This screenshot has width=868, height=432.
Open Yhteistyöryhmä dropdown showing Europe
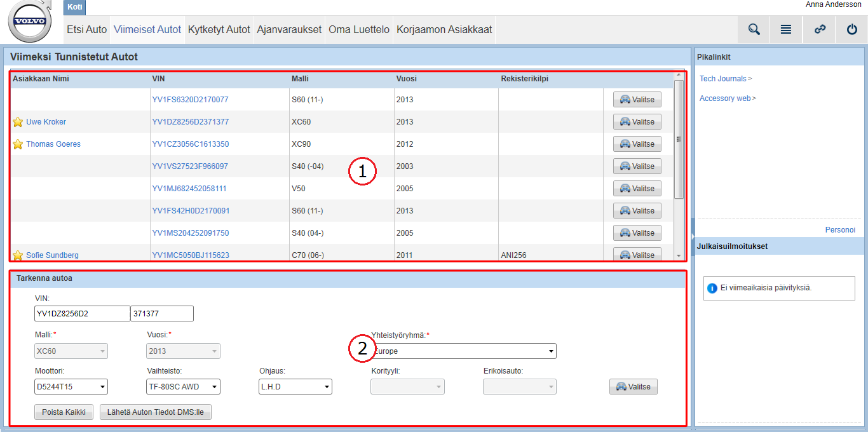[464, 351]
